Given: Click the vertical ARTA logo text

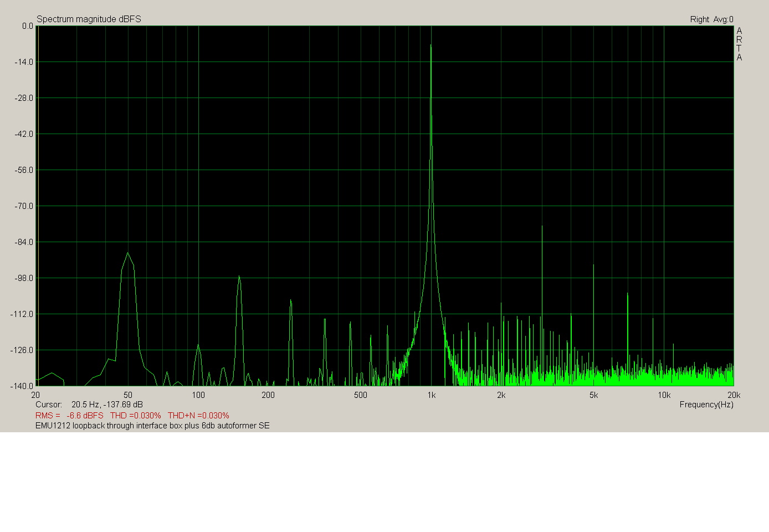Looking at the screenshot, I should tap(739, 44).
